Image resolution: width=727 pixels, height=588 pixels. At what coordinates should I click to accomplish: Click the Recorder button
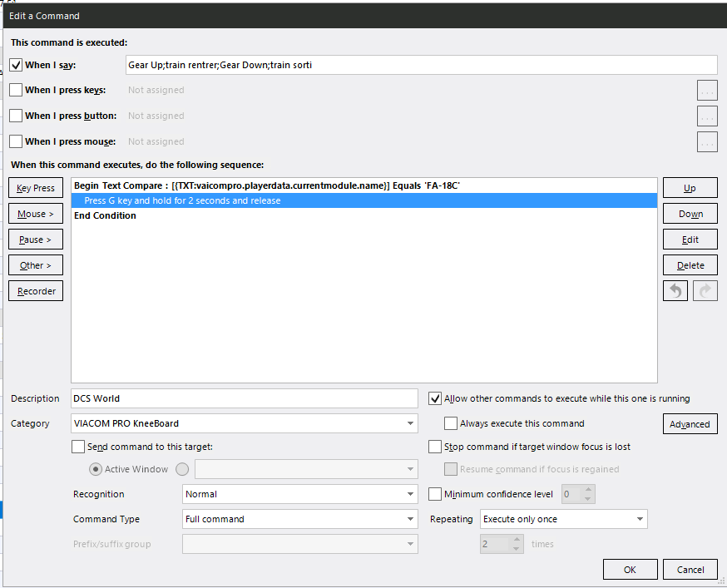click(x=36, y=291)
